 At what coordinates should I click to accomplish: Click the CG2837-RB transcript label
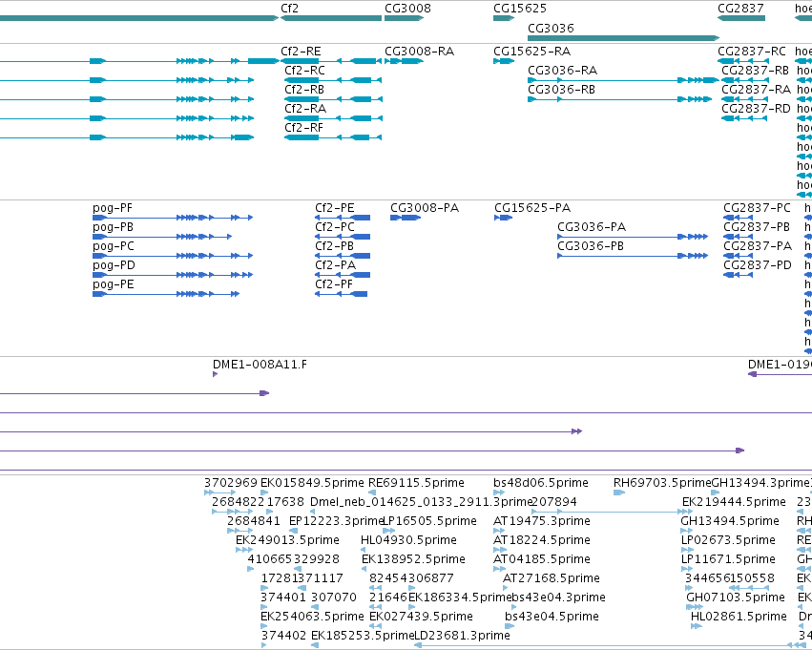[756, 71]
